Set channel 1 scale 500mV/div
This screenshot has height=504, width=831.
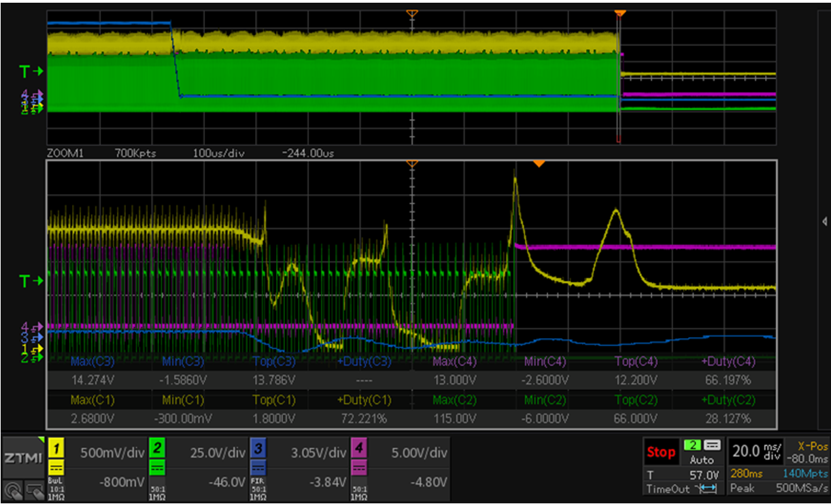pos(113,452)
